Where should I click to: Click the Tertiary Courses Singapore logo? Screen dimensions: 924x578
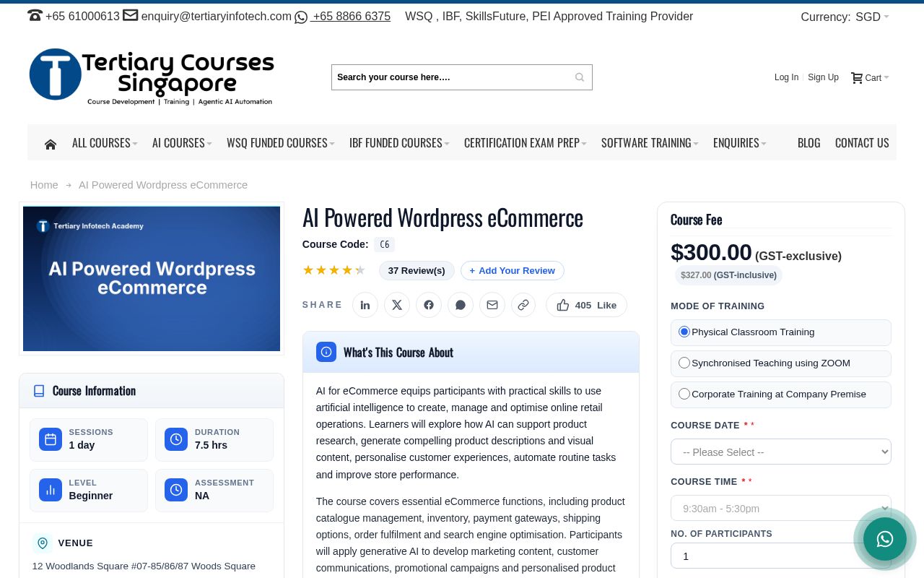pos(152,77)
